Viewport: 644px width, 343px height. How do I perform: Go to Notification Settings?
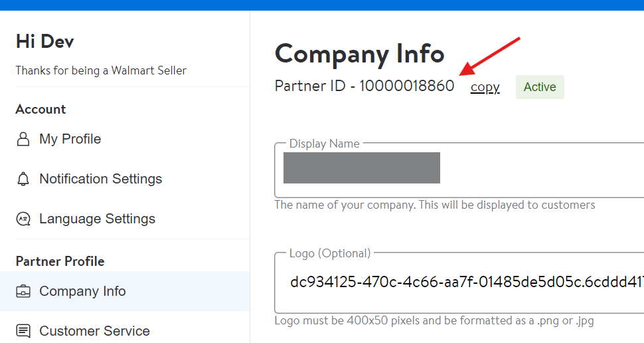click(x=100, y=179)
